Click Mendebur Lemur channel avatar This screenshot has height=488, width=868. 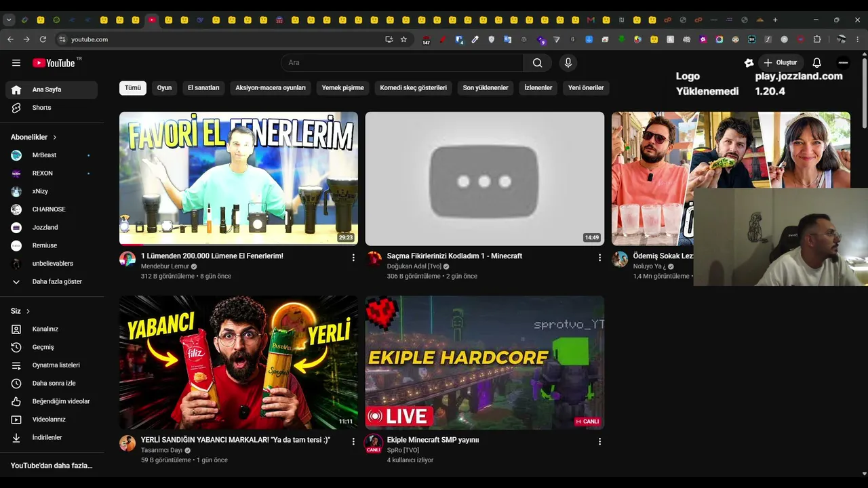(127, 259)
